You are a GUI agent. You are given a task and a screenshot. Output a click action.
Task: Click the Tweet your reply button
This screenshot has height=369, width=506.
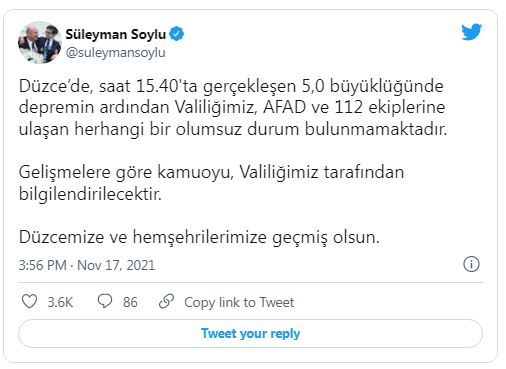coord(250,333)
